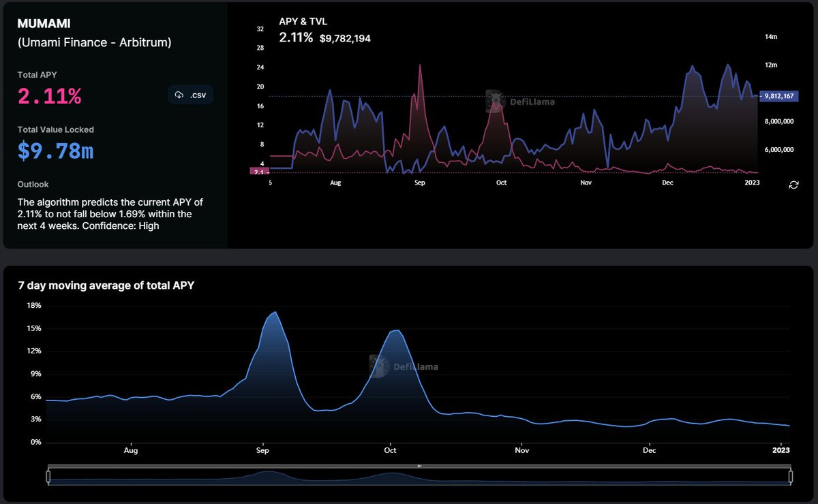
Task: Download data with the .csv button
Action: pyautogui.click(x=191, y=95)
